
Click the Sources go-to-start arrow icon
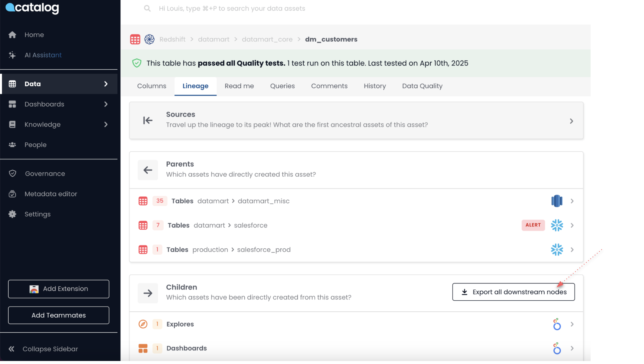[148, 120]
